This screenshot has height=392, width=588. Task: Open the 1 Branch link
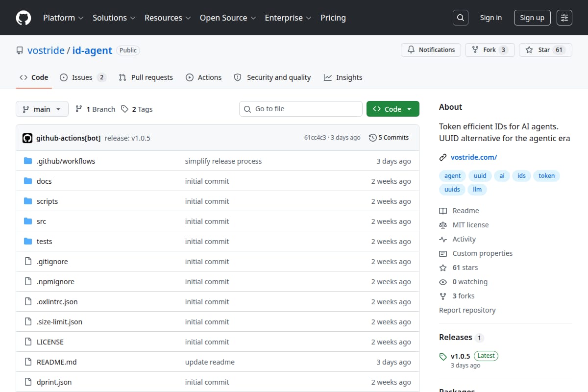95,109
